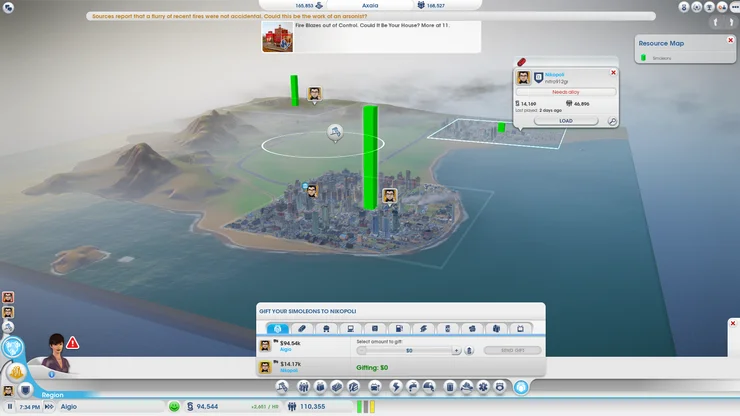Open the health services menu
This screenshot has width=740, height=416.
point(483,387)
